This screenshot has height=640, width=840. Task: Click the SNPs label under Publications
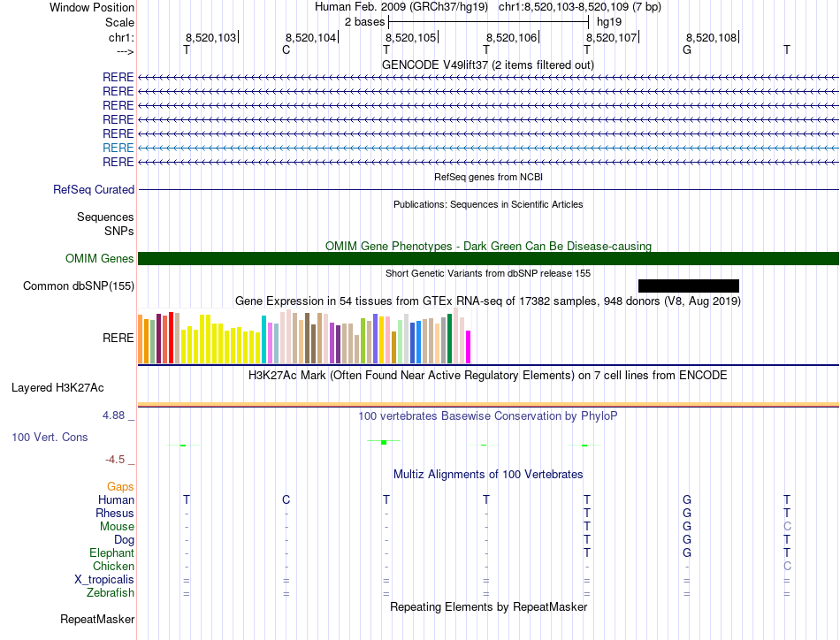click(119, 231)
